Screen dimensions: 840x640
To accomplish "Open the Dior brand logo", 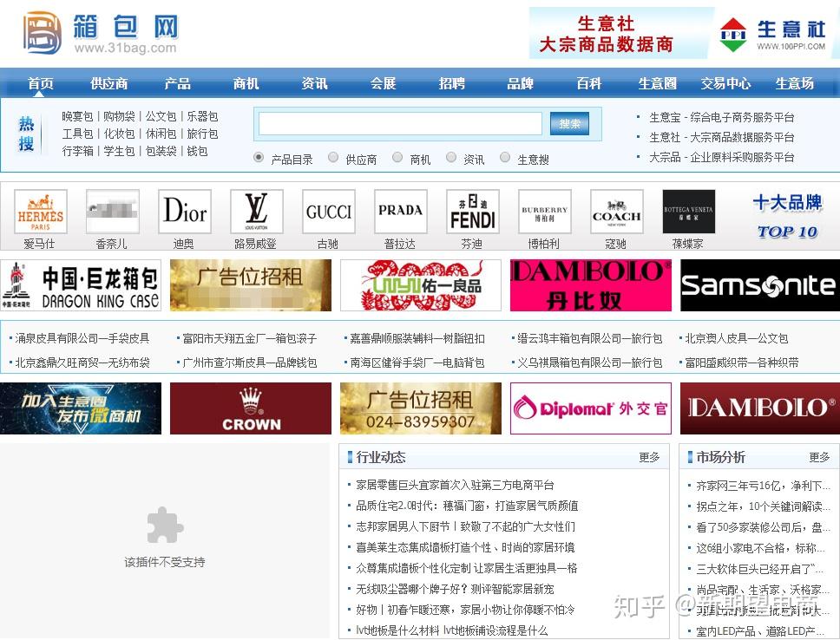I will [x=185, y=212].
